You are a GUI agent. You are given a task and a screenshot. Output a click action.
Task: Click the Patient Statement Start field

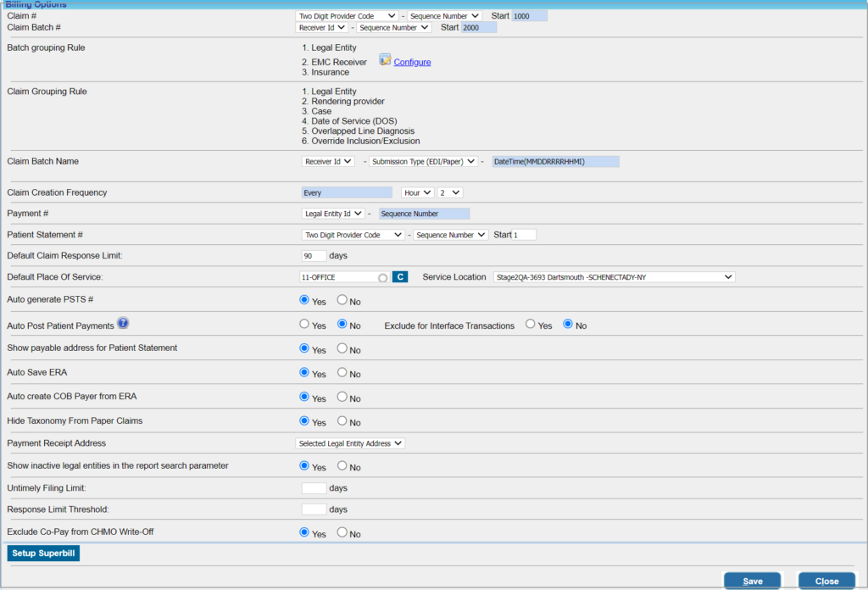pos(524,235)
